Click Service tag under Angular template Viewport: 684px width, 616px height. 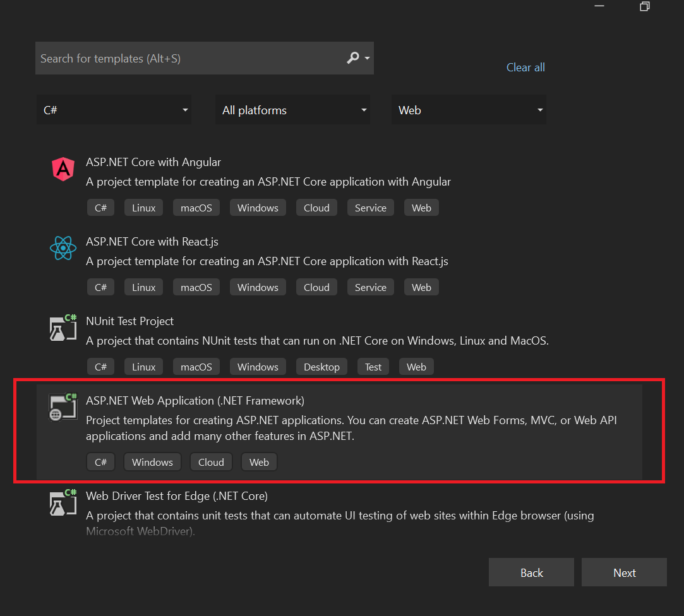tap(370, 208)
